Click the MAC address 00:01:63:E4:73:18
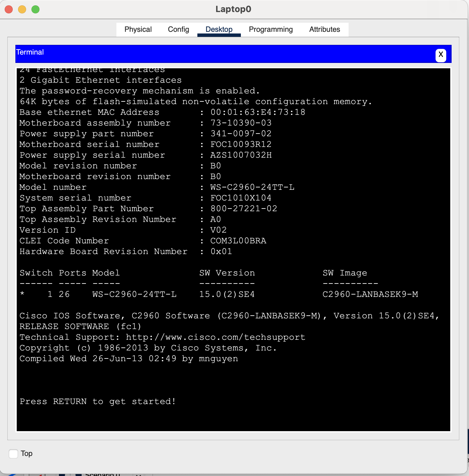 pyautogui.click(x=258, y=112)
